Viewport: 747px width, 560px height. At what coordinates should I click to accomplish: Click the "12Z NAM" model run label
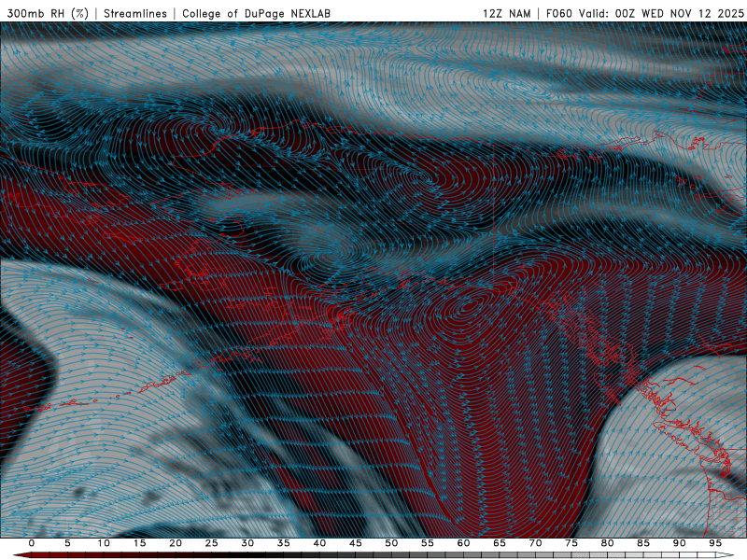(507, 13)
